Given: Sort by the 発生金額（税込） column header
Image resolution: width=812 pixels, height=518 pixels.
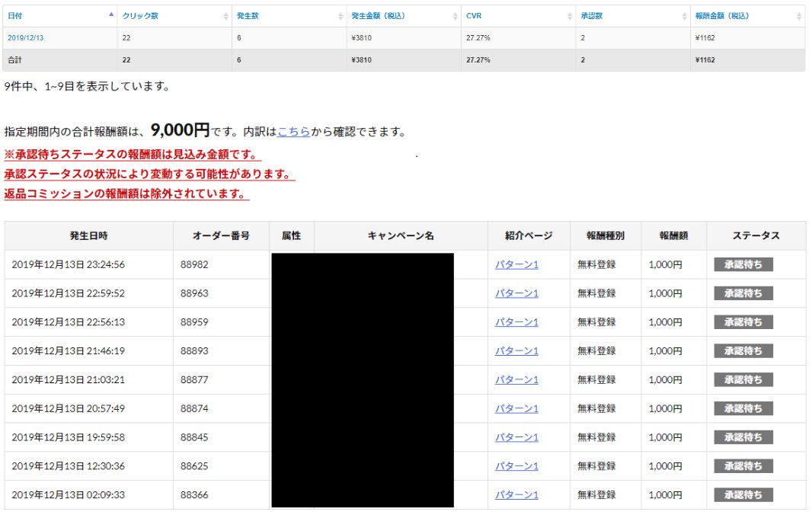Looking at the screenshot, I should tap(404, 16).
